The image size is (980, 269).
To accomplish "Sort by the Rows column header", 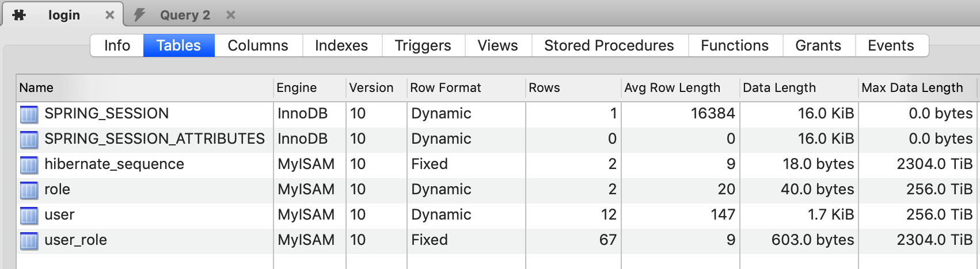I will [544, 87].
